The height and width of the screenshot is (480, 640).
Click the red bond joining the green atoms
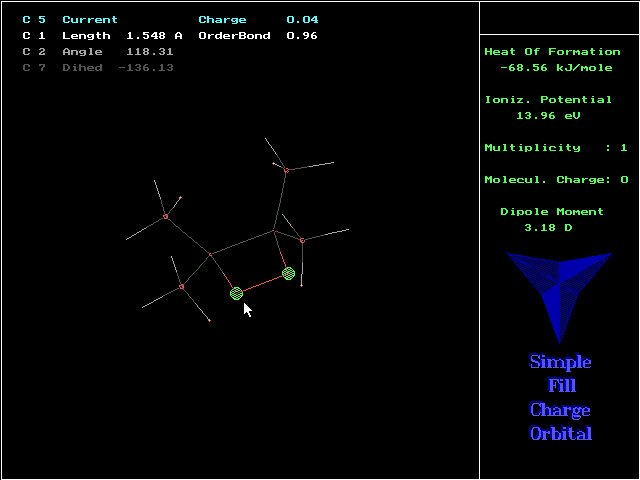click(262, 283)
